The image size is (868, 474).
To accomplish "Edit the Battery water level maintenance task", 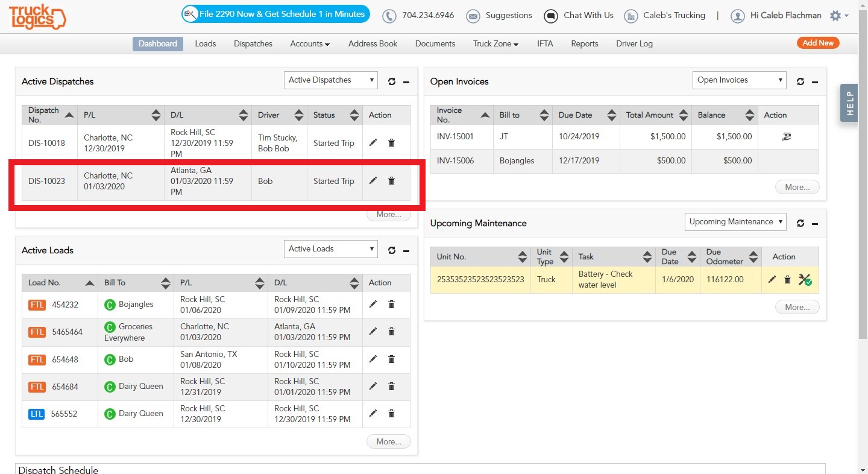I will (x=772, y=279).
